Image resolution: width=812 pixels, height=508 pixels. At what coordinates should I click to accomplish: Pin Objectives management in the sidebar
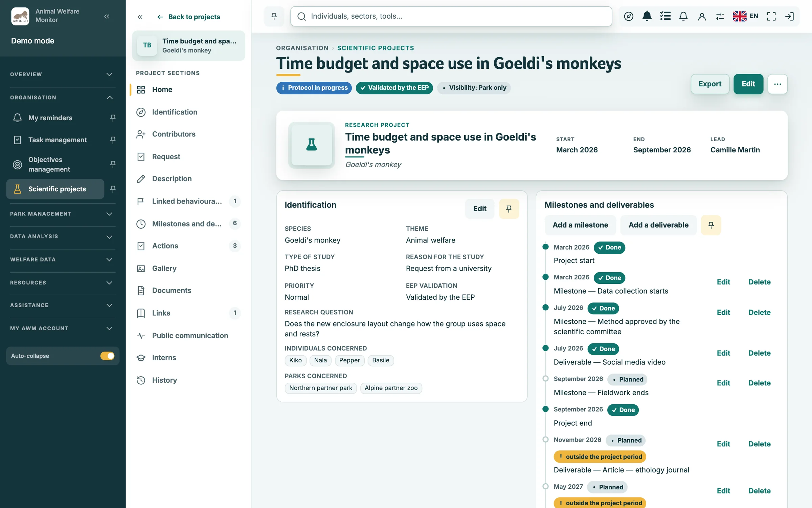pos(113,164)
